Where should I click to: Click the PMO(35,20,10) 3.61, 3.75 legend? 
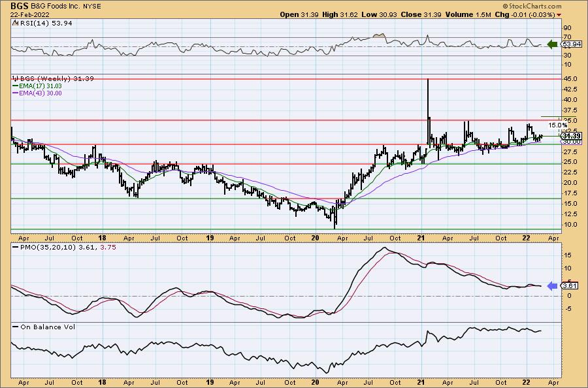coord(64,247)
